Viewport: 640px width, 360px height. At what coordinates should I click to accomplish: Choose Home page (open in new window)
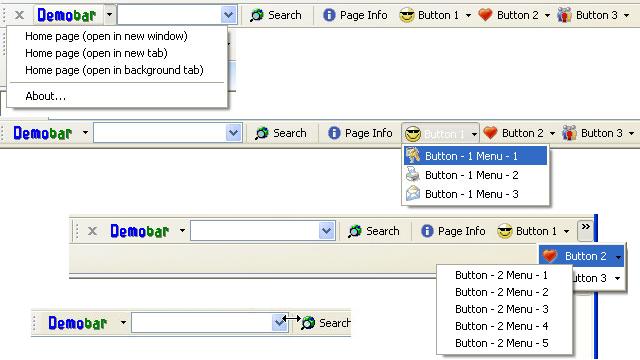coord(106,36)
